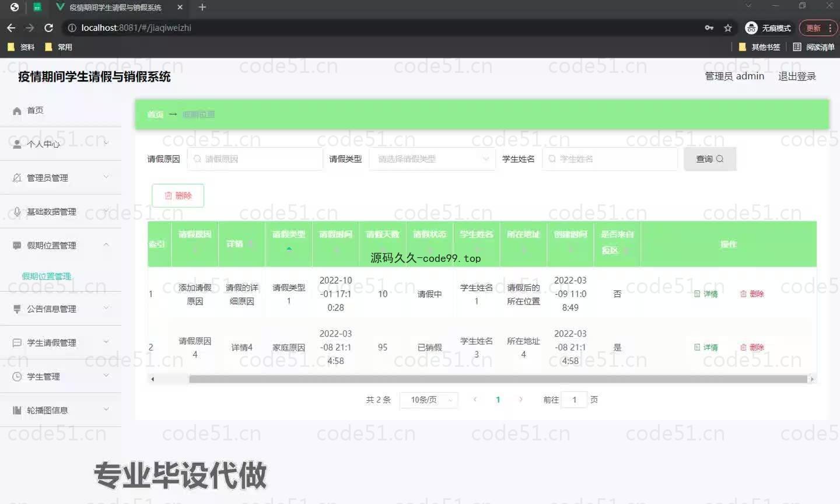This screenshot has height=504, width=840.
Task: Open the 阅读清单 reading list
Action: (x=814, y=47)
